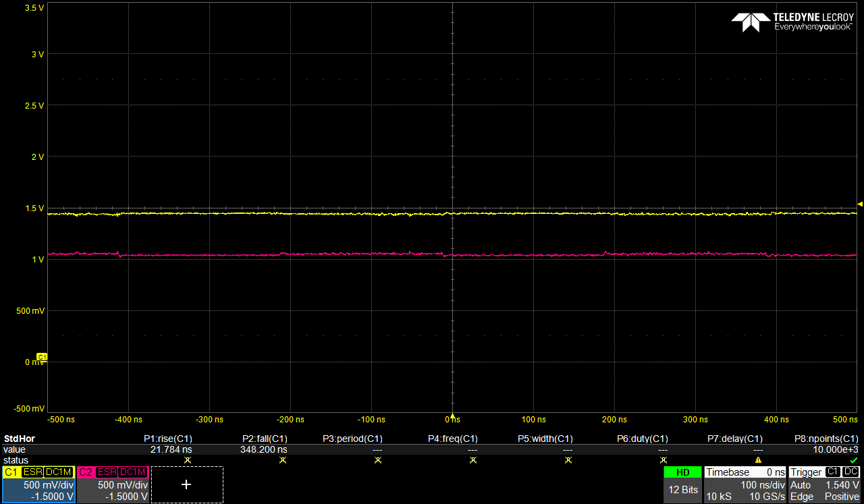The width and height of the screenshot is (864, 504).
Task: Click the P7 delay warning status icon
Action: pos(759,460)
